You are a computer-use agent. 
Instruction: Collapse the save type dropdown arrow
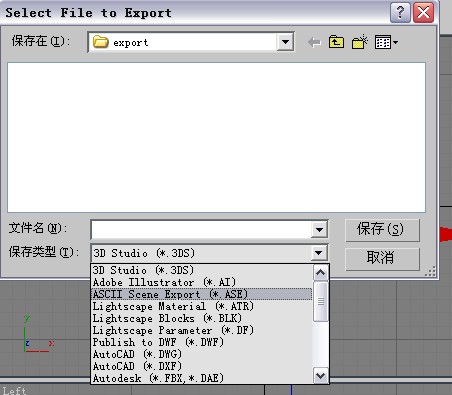319,253
